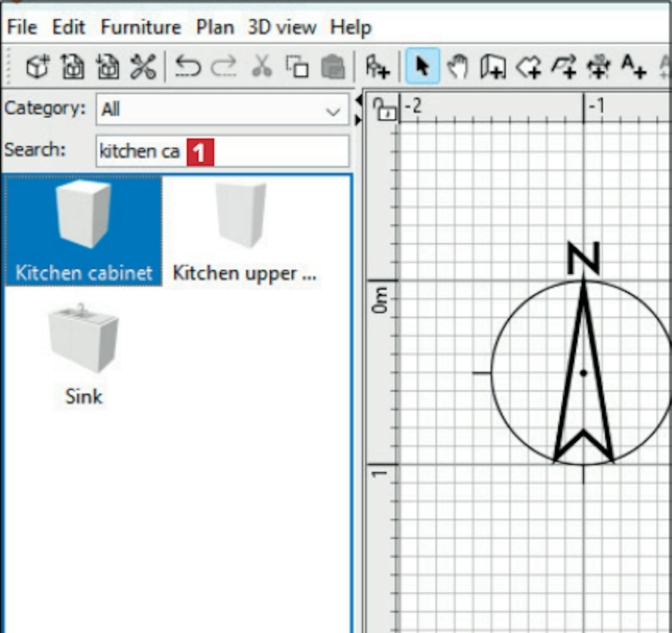Image resolution: width=672 pixels, height=633 pixels.
Task: Expand the catalog panel using the right arrow
Action: coord(358,120)
